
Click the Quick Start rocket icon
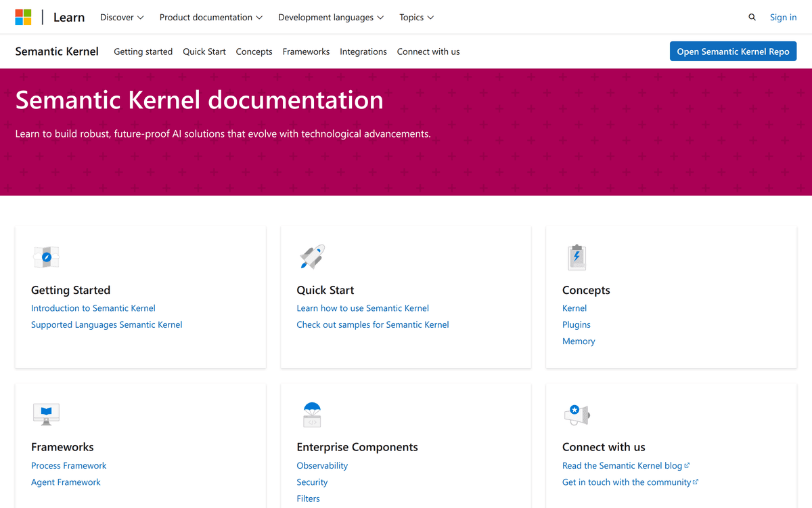click(312, 257)
